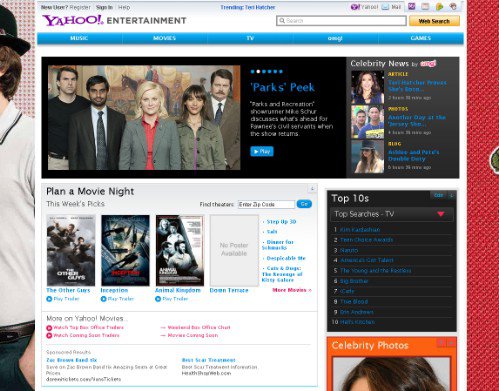The height and width of the screenshot is (391, 499).
Task: Play the 'Parks' Peek video
Action: point(262,151)
